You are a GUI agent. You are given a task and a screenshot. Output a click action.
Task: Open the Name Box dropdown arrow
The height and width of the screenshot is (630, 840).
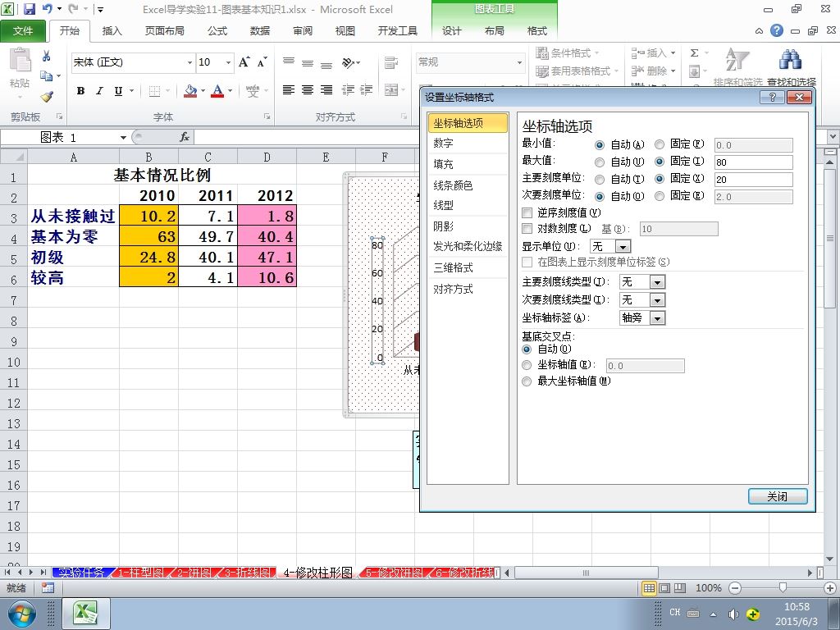point(123,138)
